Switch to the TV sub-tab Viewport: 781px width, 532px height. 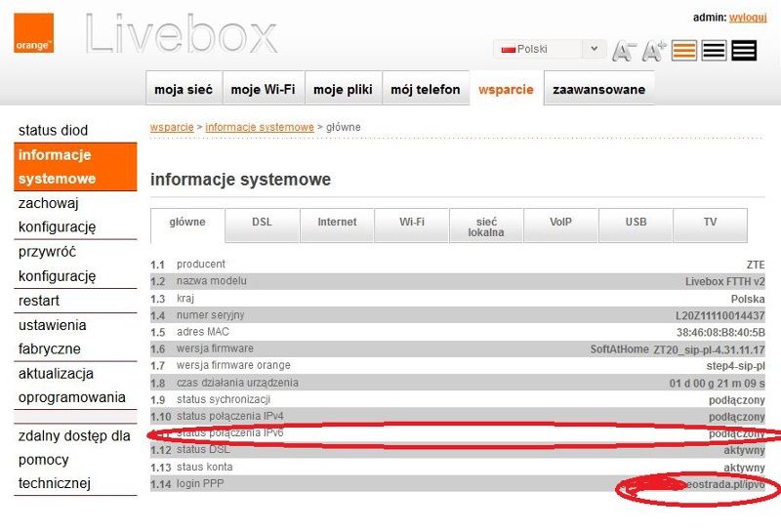click(x=711, y=225)
